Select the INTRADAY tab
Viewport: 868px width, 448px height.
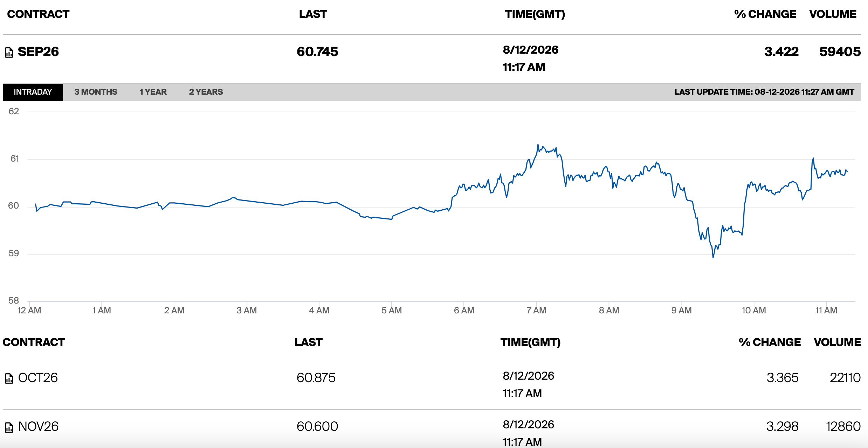(x=33, y=92)
